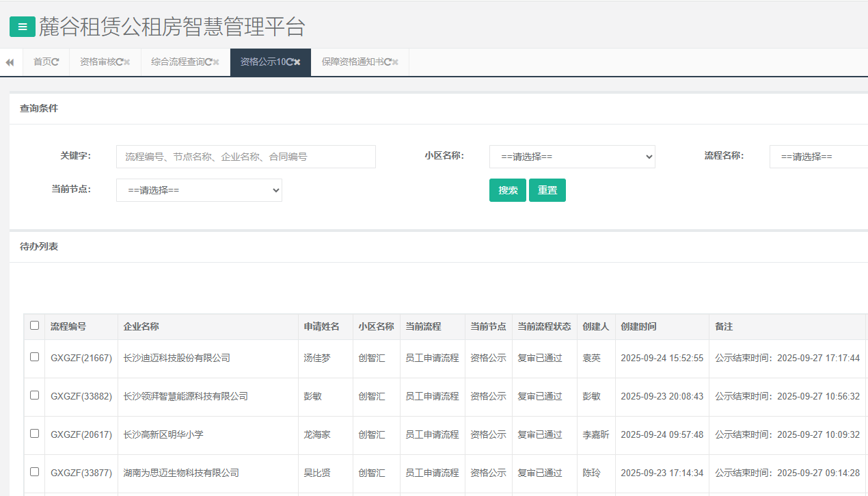Open the 流程名称 select box
Viewport: 868px width, 496px height.
(818, 157)
